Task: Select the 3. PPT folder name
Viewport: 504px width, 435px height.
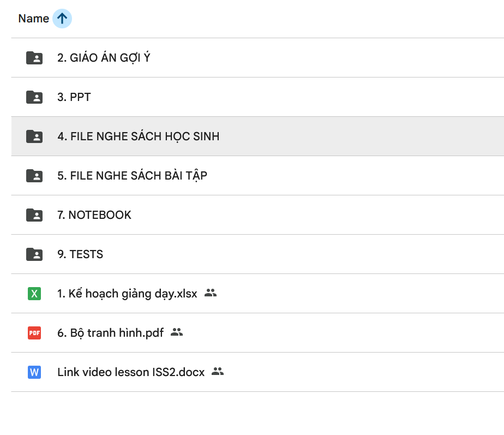Action: (74, 97)
